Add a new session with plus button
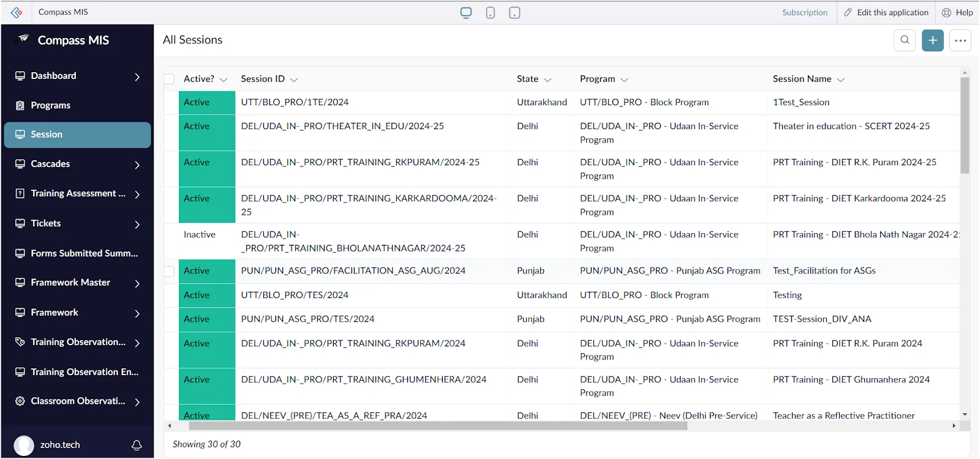 [x=933, y=40]
